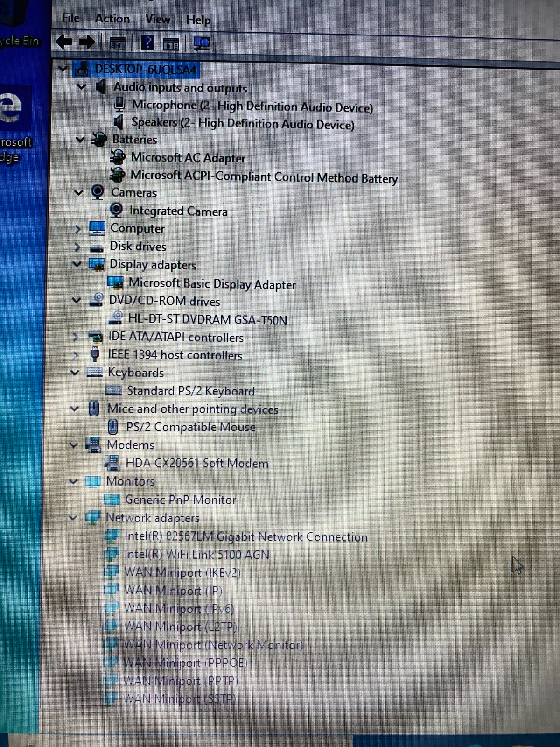This screenshot has width=560, height=747.
Task: Click the Batteries category icon
Action: 98,139
